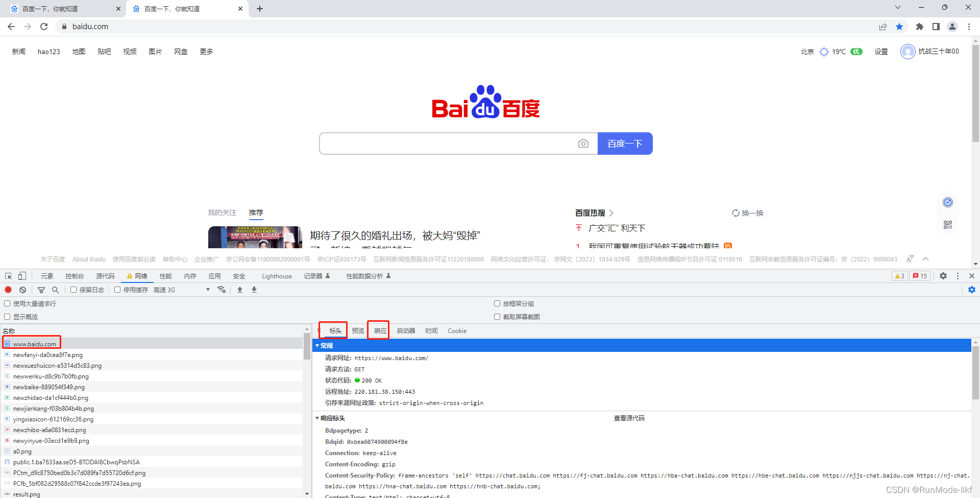Click the bookmark star icon
Image resolution: width=980 pixels, height=498 pixels.
click(x=899, y=27)
